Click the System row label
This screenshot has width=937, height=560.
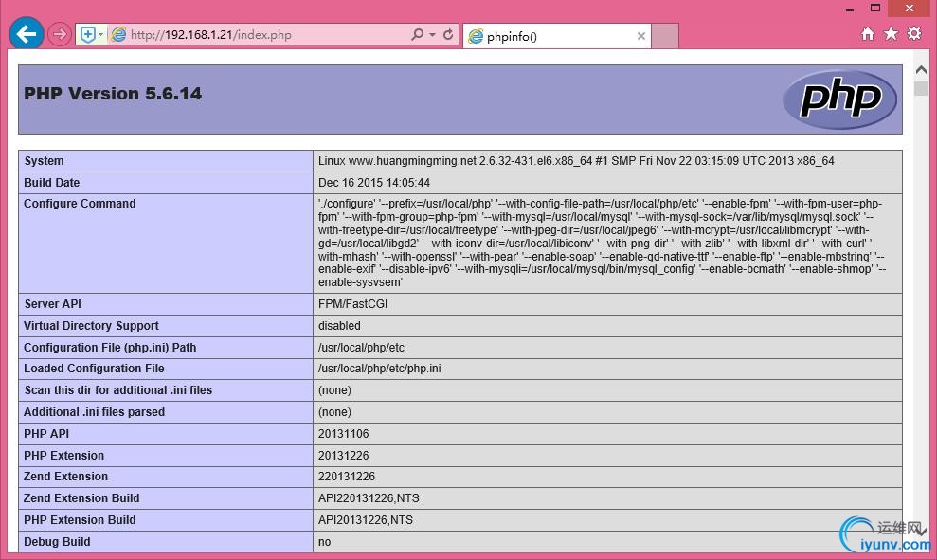pos(44,161)
